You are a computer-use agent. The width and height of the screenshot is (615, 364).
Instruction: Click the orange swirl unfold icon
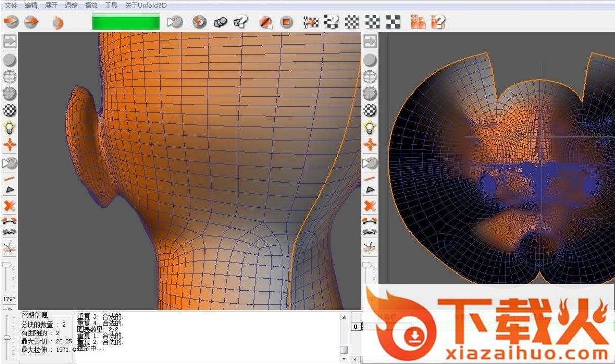click(199, 22)
